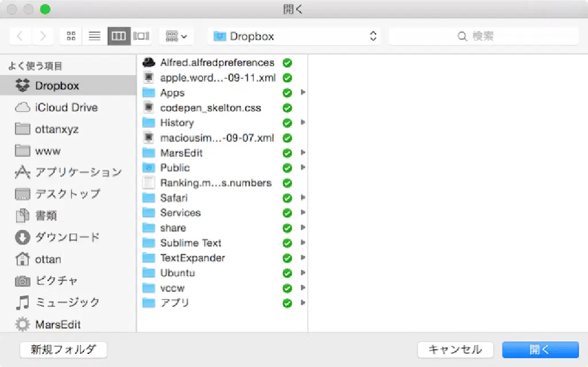Go back with the left arrow button

click(x=20, y=36)
